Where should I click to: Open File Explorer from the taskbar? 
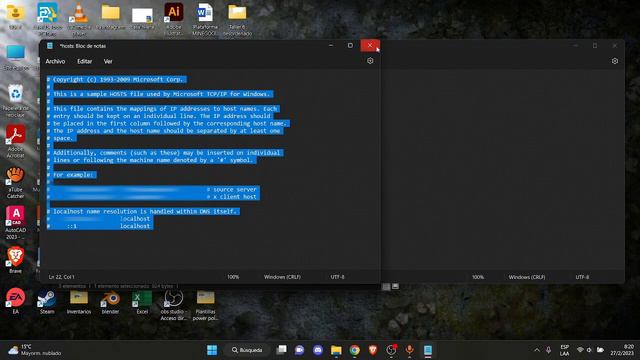[x=336, y=350]
